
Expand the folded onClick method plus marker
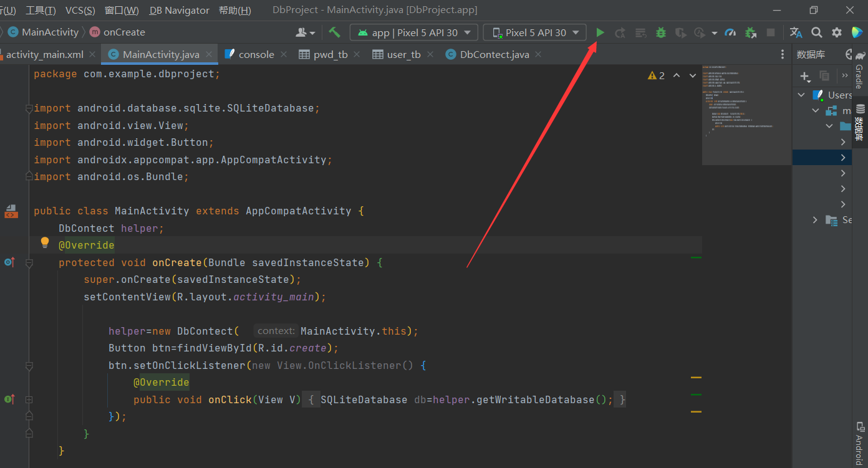pyautogui.click(x=29, y=399)
